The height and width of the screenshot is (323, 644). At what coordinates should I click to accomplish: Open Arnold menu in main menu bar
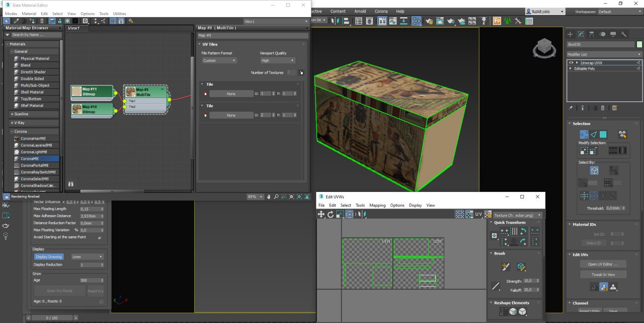point(360,11)
